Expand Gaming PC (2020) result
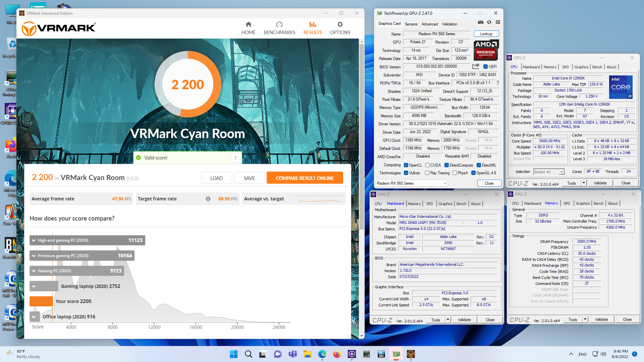This screenshot has width=644, height=362. pyautogui.click(x=77, y=271)
